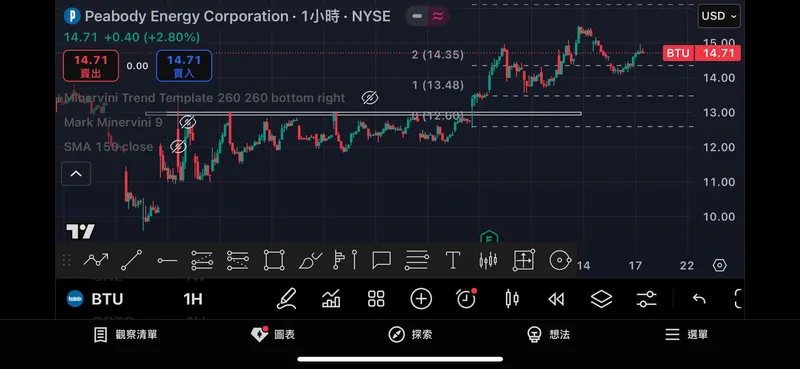
Task: Open the Menu tab 選單
Action: tap(686, 335)
